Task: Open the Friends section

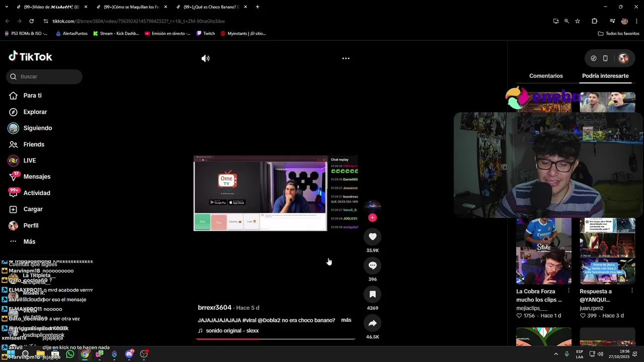Action: (x=34, y=144)
